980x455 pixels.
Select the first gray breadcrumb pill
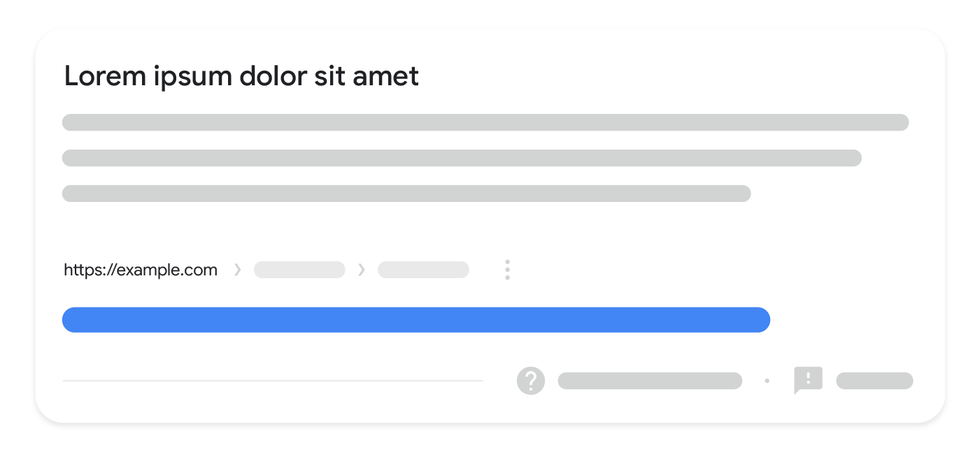pyautogui.click(x=299, y=270)
